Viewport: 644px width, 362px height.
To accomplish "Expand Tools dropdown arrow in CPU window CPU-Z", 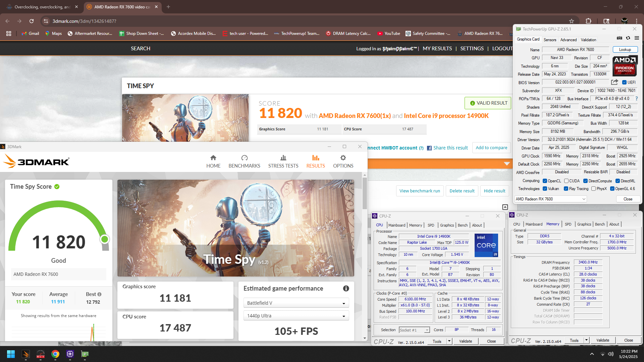I will (449, 341).
